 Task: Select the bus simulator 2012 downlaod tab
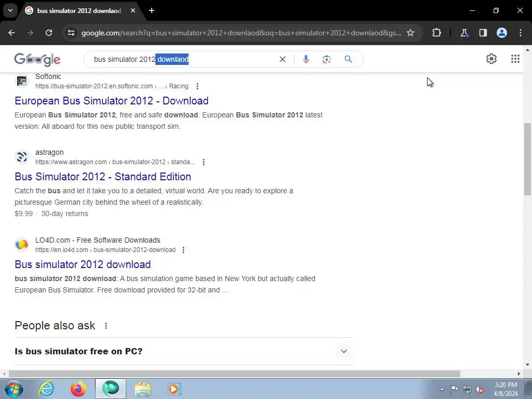79,10
